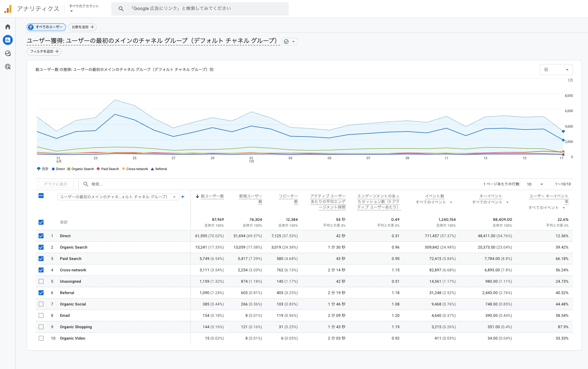Open the rows per page dropdown
The width and height of the screenshot is (588, 369).
pyautogui.click(x=535, y=184)
